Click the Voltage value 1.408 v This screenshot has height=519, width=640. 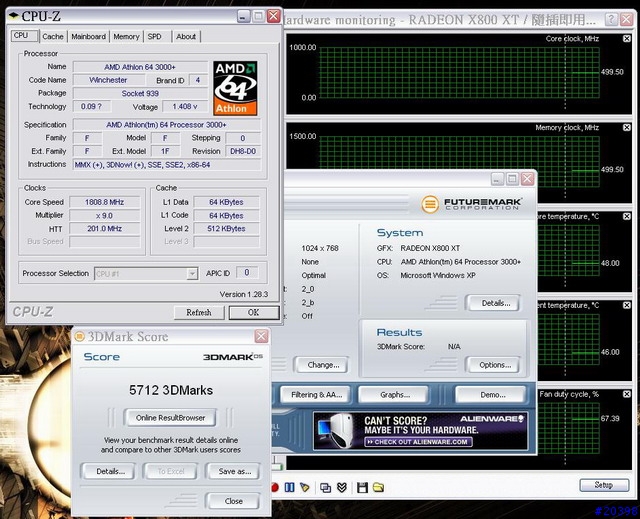click(x=185, y=106)
